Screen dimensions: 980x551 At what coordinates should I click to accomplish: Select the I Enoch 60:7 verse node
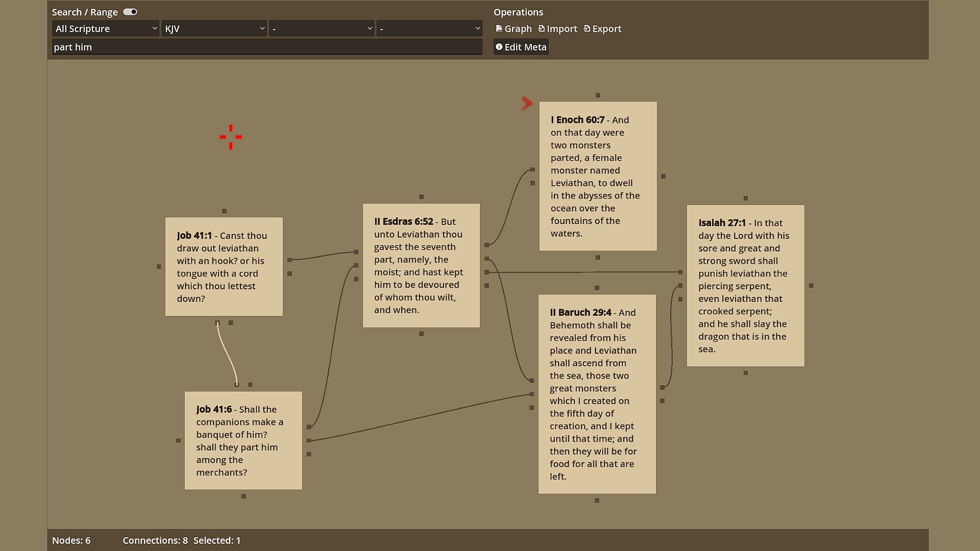598,176
